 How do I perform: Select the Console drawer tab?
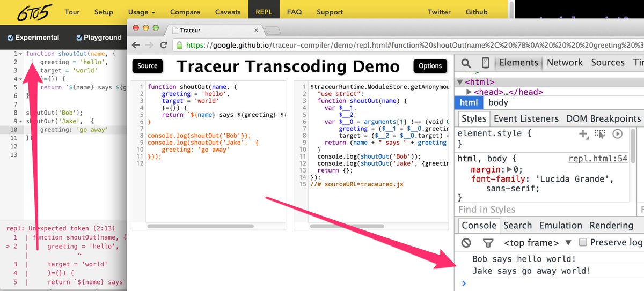[x=479, y=226]
